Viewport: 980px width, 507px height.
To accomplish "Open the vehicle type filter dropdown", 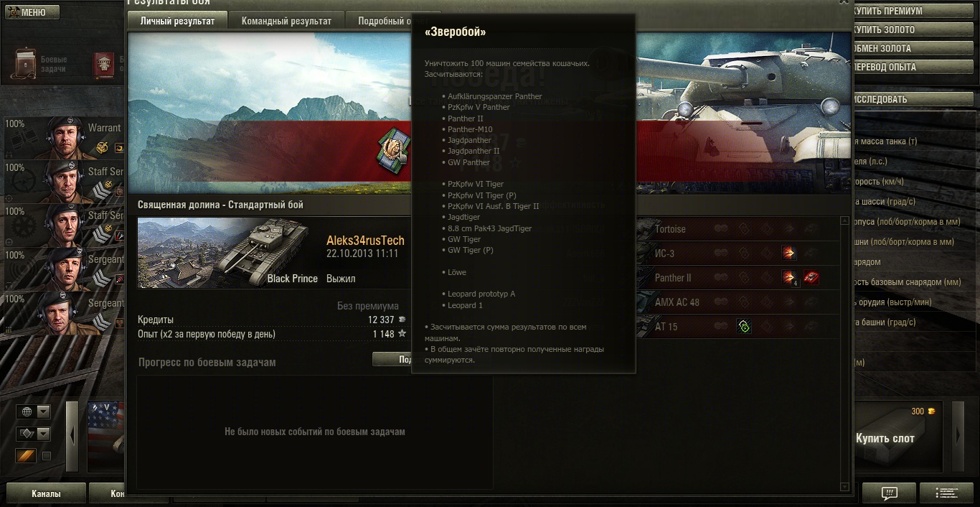I will click(x=34, y=434).
